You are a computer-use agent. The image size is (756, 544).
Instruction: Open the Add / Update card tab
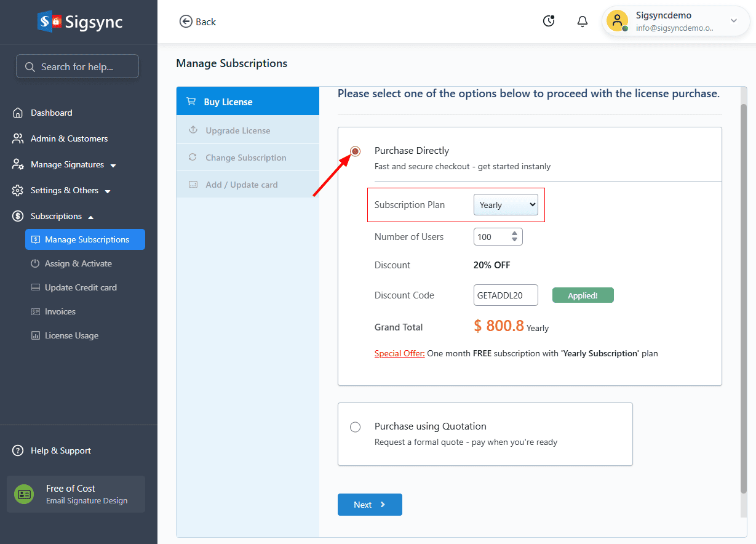click(x=248, y=185)
